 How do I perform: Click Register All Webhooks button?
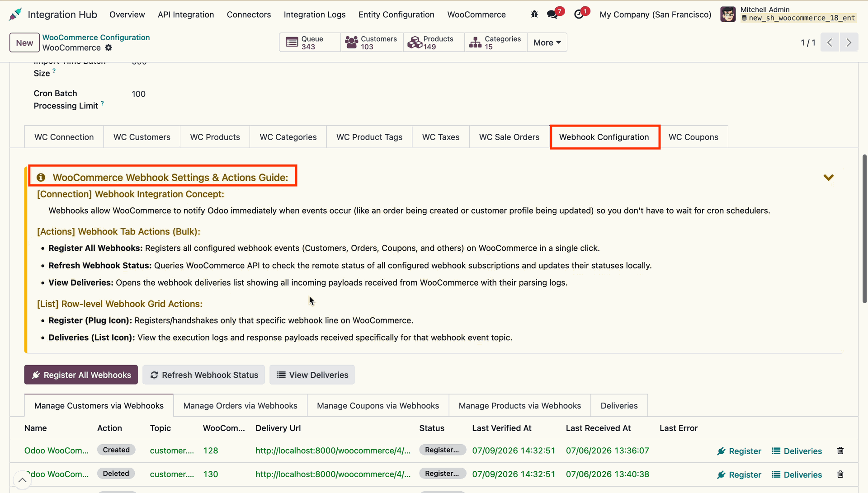[81, 375]
